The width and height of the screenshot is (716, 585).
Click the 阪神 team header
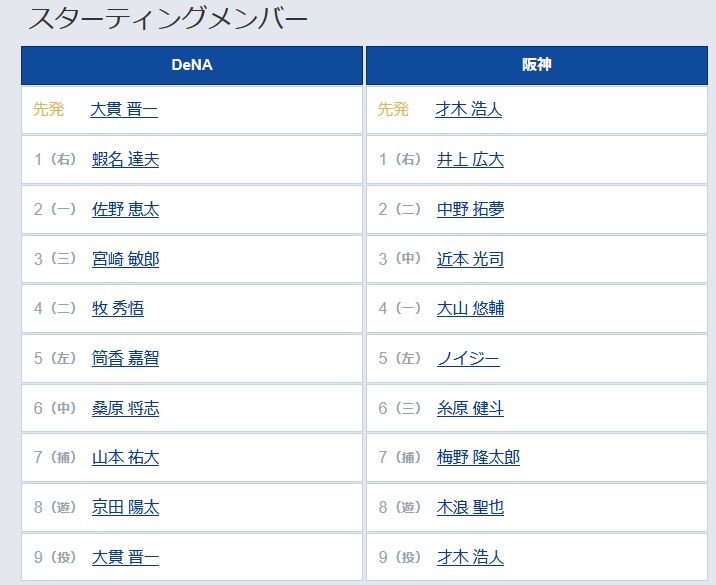(x=537, y=65)
